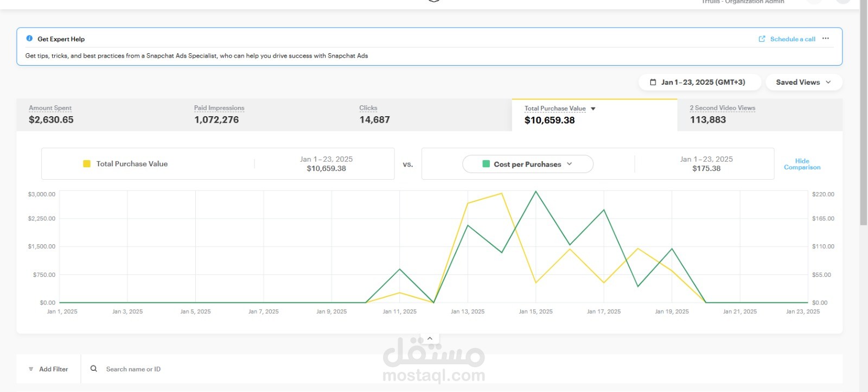Open the Saved Views dropdown
This screenshot has width=868, height=392.
[x=803, y=83]
